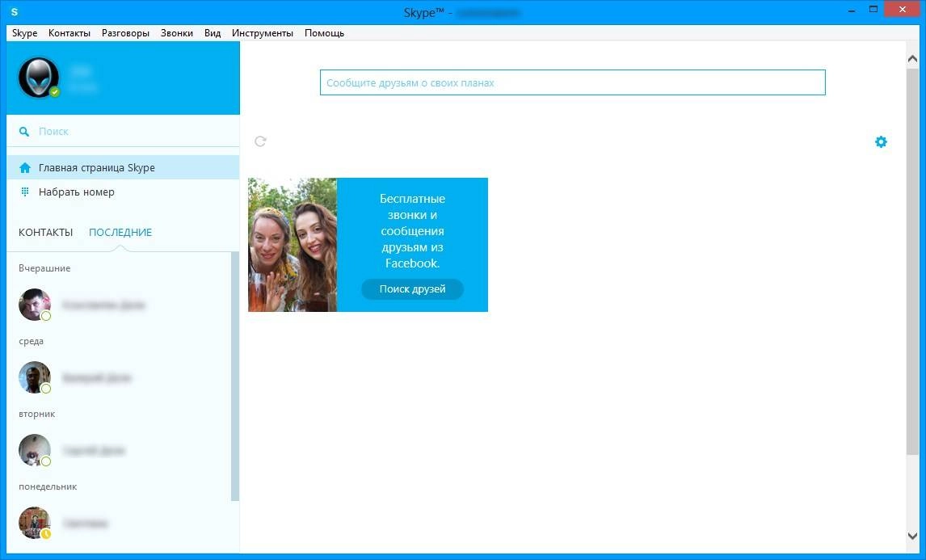Open the contact under вторник
926x560 pixels.
click(118, 450)
